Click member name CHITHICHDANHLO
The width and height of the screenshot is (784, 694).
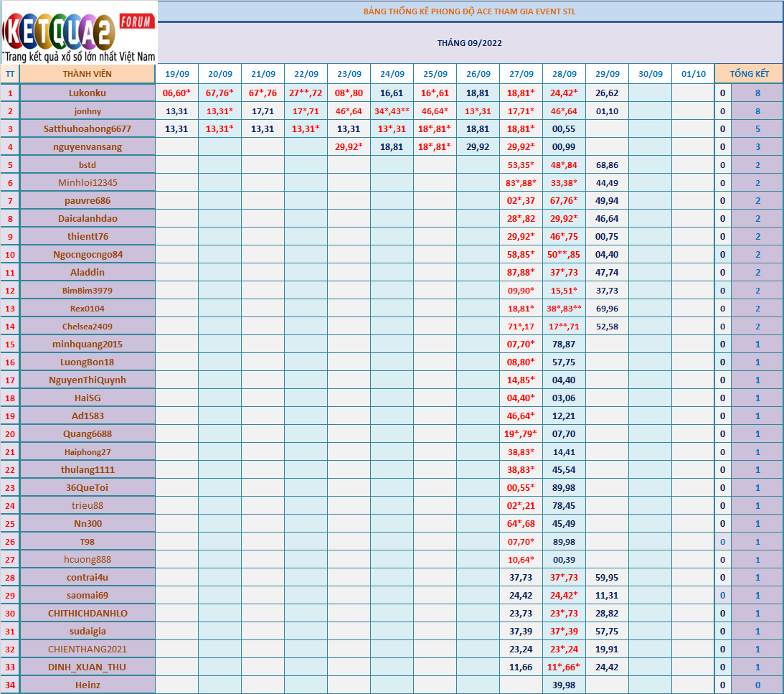(x=87, y=613)
